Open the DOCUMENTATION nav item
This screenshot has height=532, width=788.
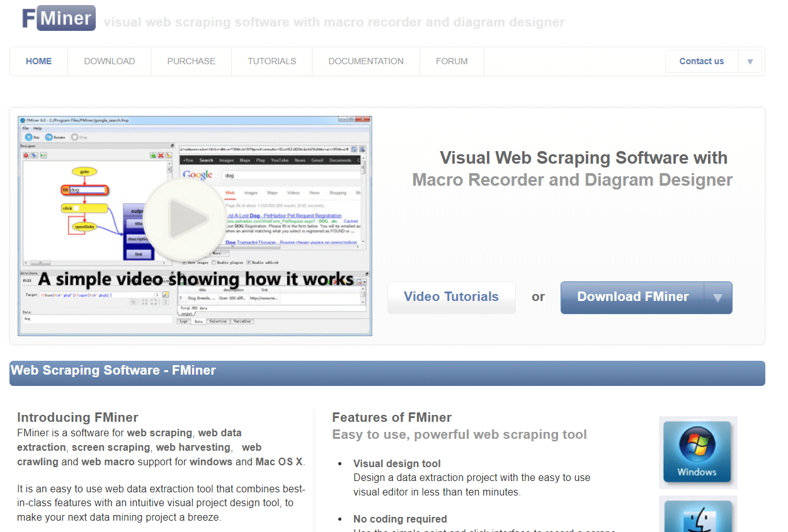coord(366,61)
